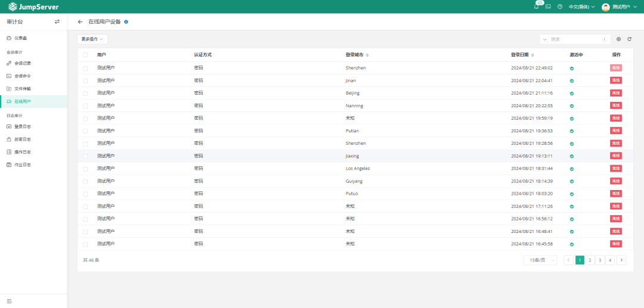Open the 15条/页 page size dropdown
Viewport: 644px width, 308px height.
point(540,260)
